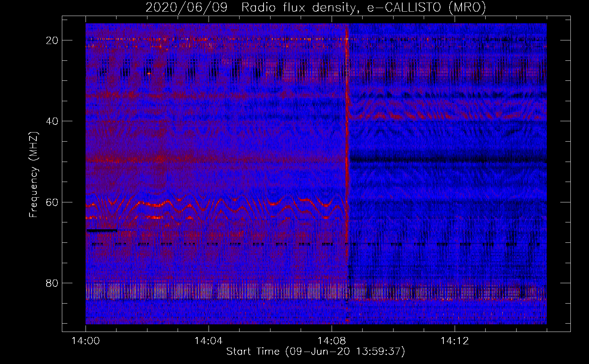
Task: Click the '40' frequency tick label
Action: 52,121
